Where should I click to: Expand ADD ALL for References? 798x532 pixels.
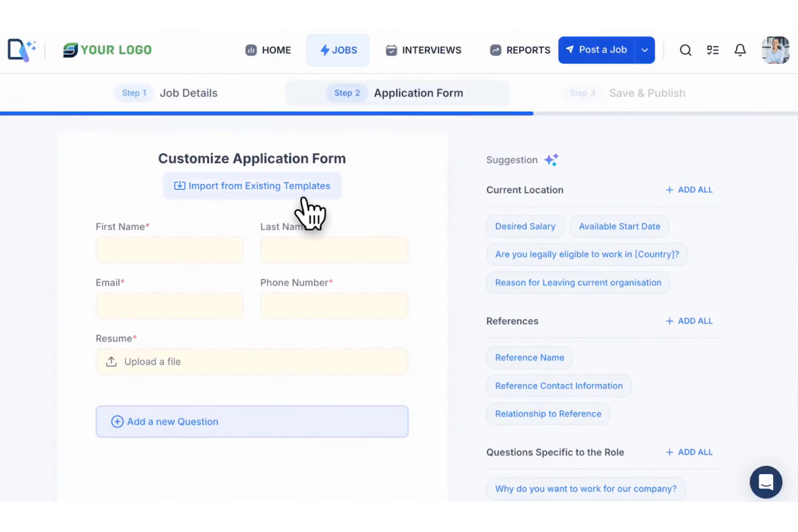click(x=689, y=321)
